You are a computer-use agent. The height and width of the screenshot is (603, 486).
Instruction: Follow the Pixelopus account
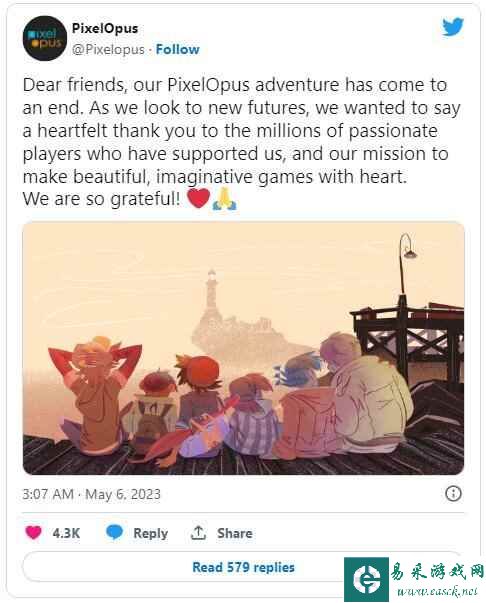click(178, 49)
